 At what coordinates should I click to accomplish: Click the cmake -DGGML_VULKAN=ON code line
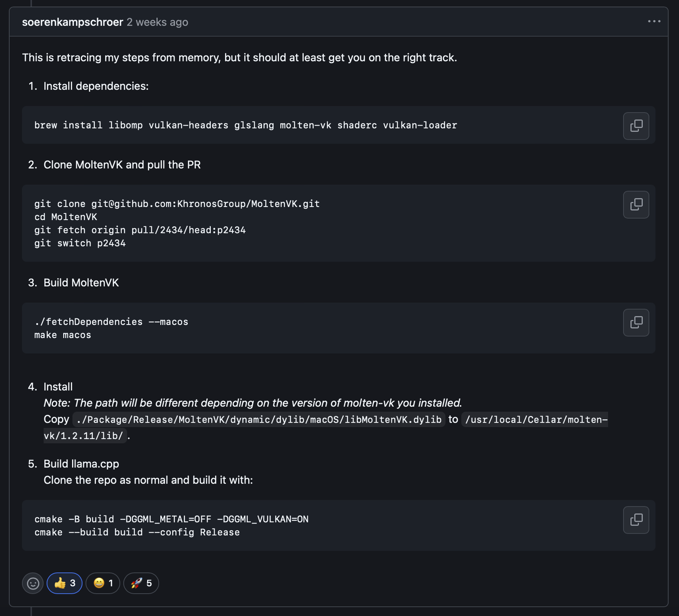point(171,519)
